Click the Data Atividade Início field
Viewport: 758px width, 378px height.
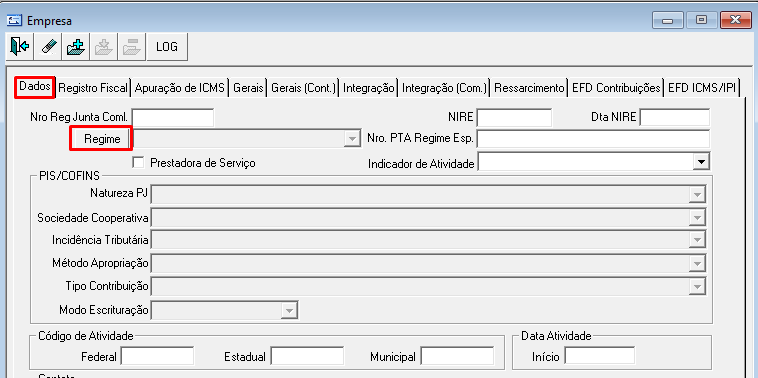pos(599,356)
